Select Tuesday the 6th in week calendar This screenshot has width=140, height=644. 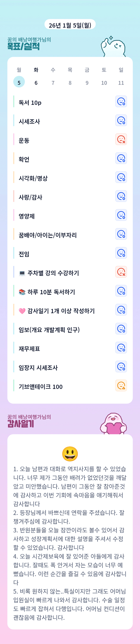36,83
